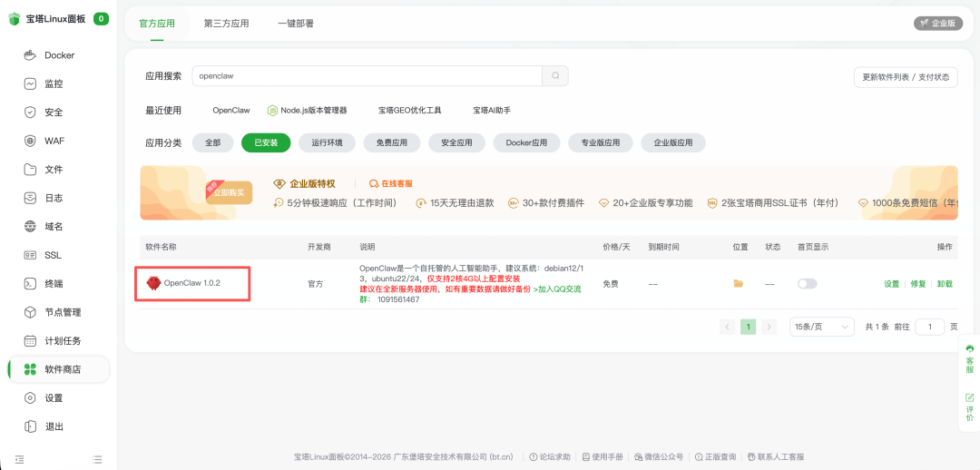Click OpenClaw 设置 action link
Image resolution: width=980 pixels, height=470 pixels.
[x=891, y=284]
